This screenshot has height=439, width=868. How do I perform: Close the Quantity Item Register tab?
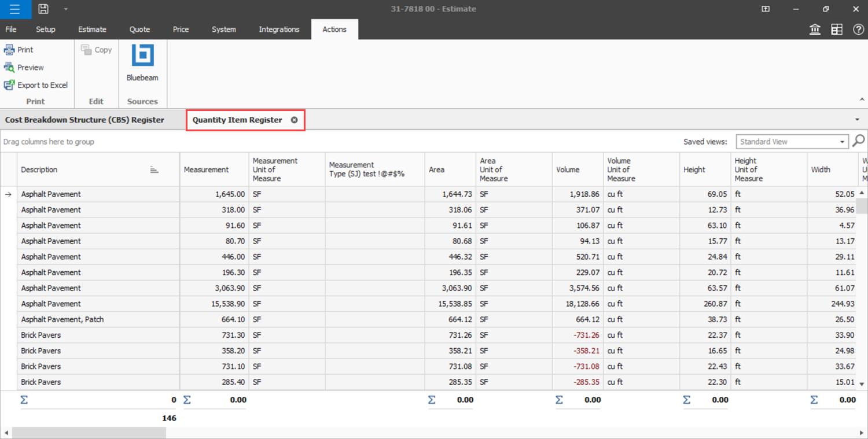[294, 120]
